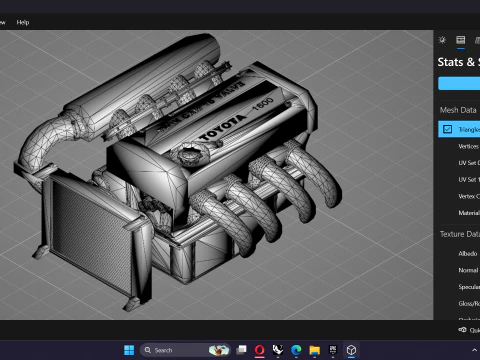The image size is (480, 360).
Task: Open the Environment & Lighting sun tab
Action: tap(442, 40)
